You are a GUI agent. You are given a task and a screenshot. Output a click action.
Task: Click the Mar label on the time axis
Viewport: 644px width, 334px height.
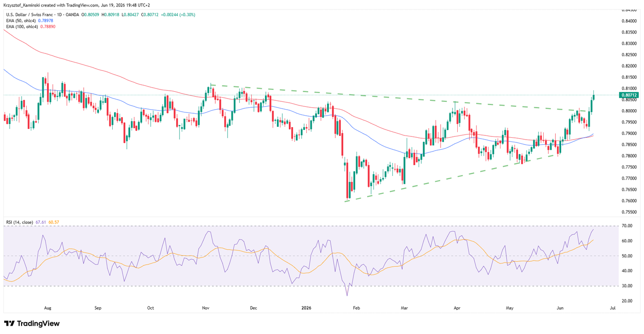(x=404, y=307)
